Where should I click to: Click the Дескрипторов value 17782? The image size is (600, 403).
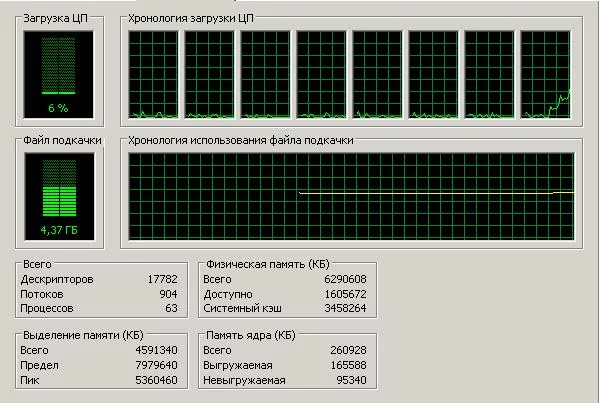[161, 279]
